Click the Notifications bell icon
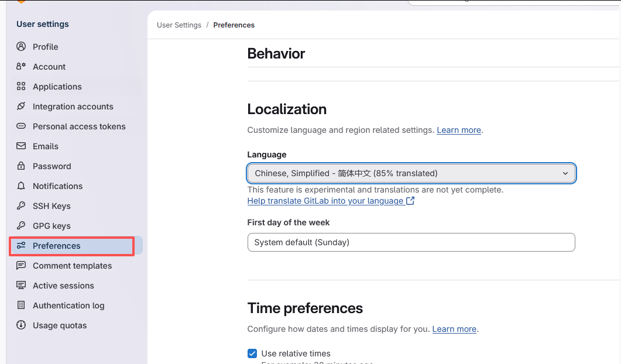The image size is (621, 364). coord(21,186)
